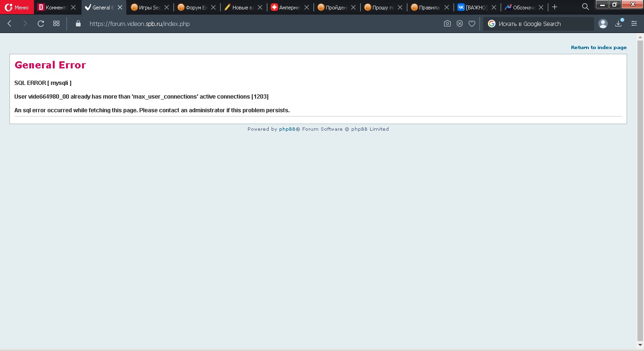Add page to bookmarks with heart icon
The image size is (644, 351).
click(472, 24)
